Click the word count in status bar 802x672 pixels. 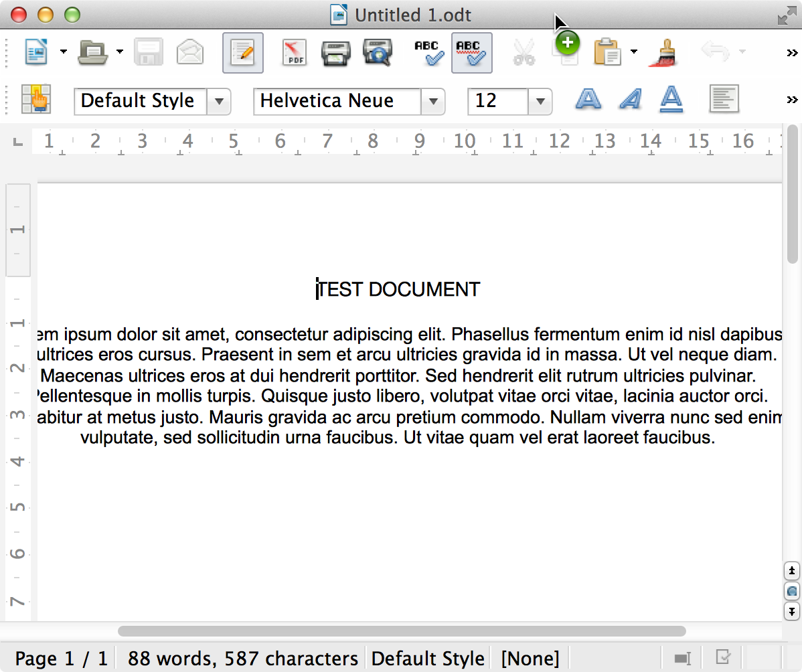(242, 659)
